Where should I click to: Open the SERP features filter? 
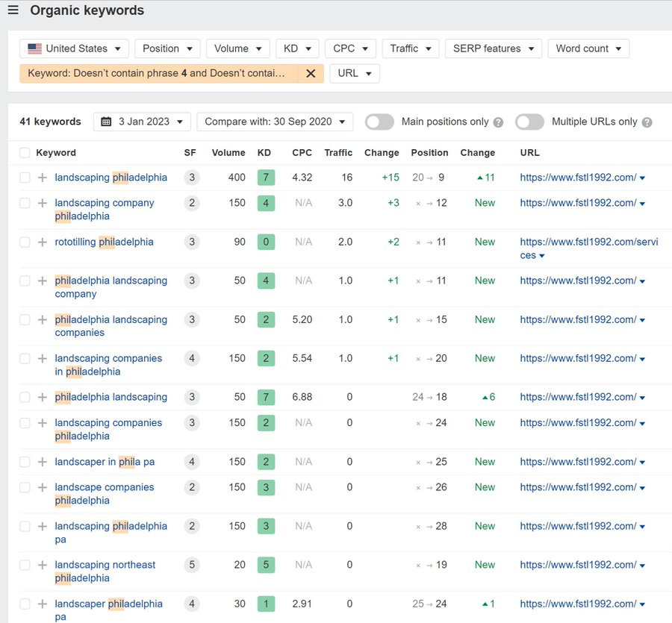pos(493,48)
